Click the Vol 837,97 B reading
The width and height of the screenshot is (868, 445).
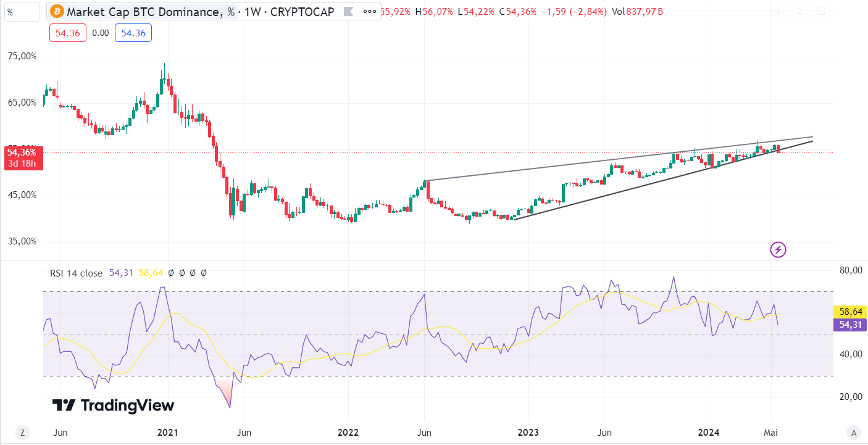(638, 11)
